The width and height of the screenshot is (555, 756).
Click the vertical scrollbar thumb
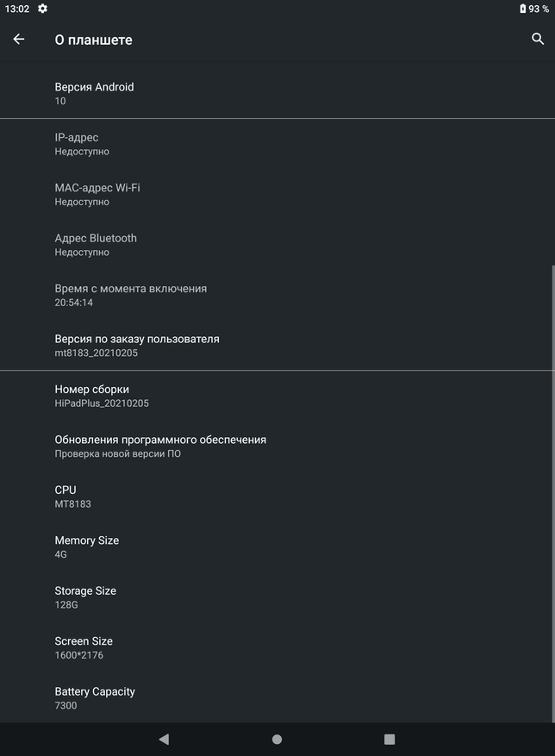tap(553, 494)
